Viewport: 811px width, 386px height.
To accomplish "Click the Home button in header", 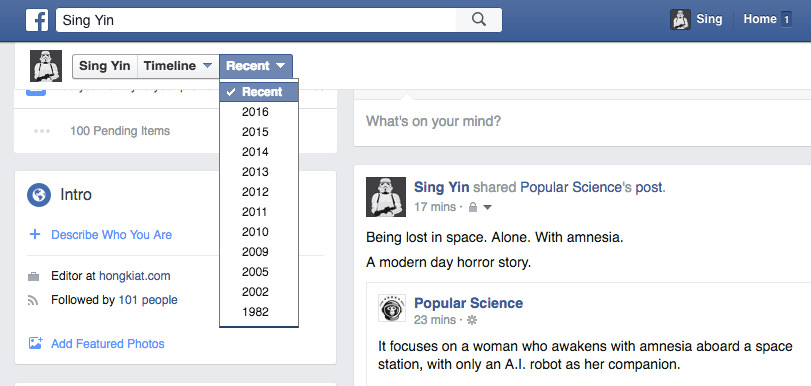I will [x=760, y=19].
